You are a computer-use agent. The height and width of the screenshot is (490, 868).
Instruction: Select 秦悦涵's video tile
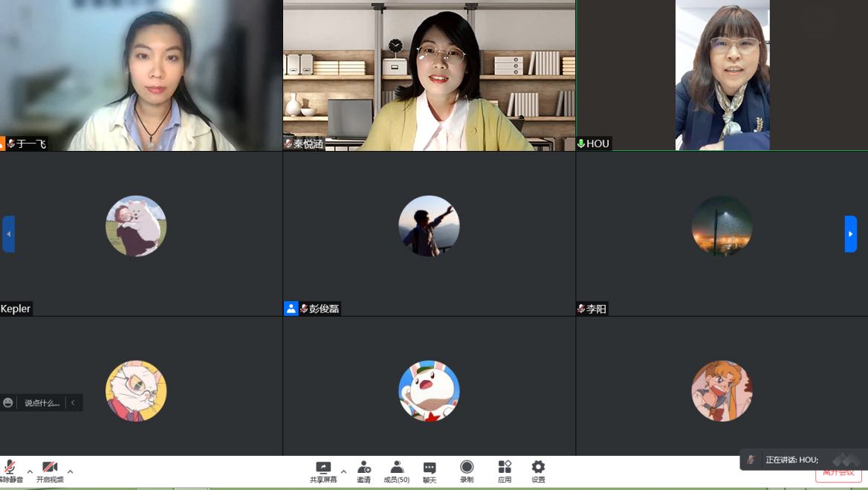[x=429, y=75]
